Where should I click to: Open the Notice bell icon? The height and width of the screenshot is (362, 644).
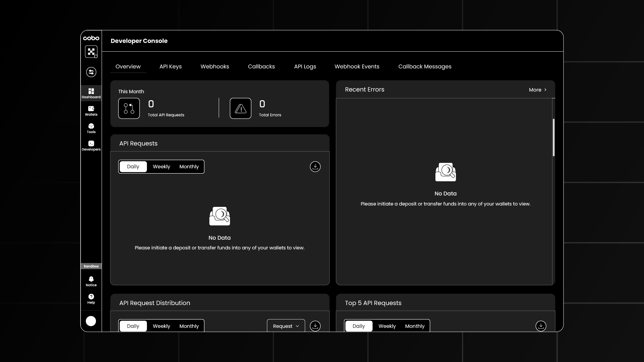pos(91,281)
